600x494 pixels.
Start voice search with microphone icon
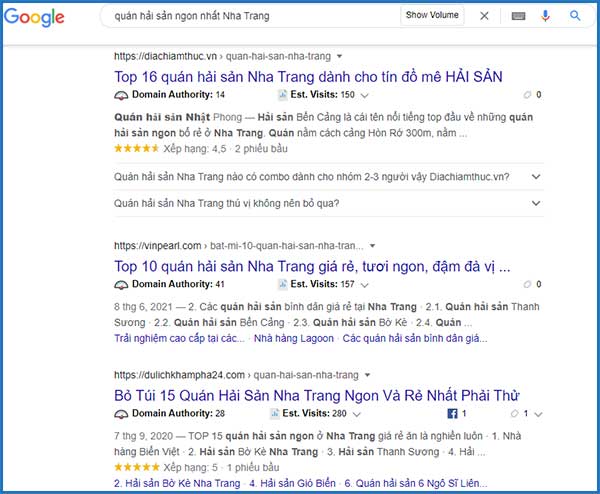tap(545, 16)
